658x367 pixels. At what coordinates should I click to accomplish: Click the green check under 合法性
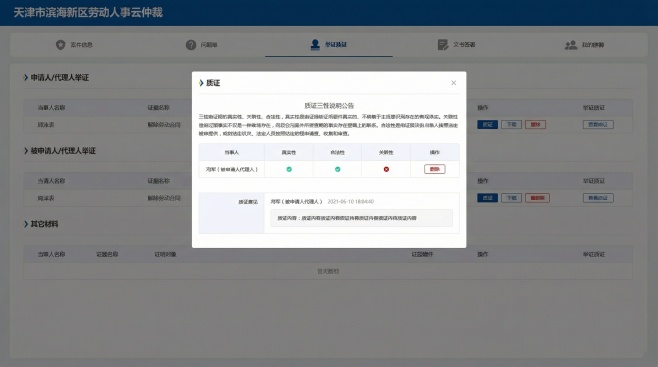tap(337, 169)
